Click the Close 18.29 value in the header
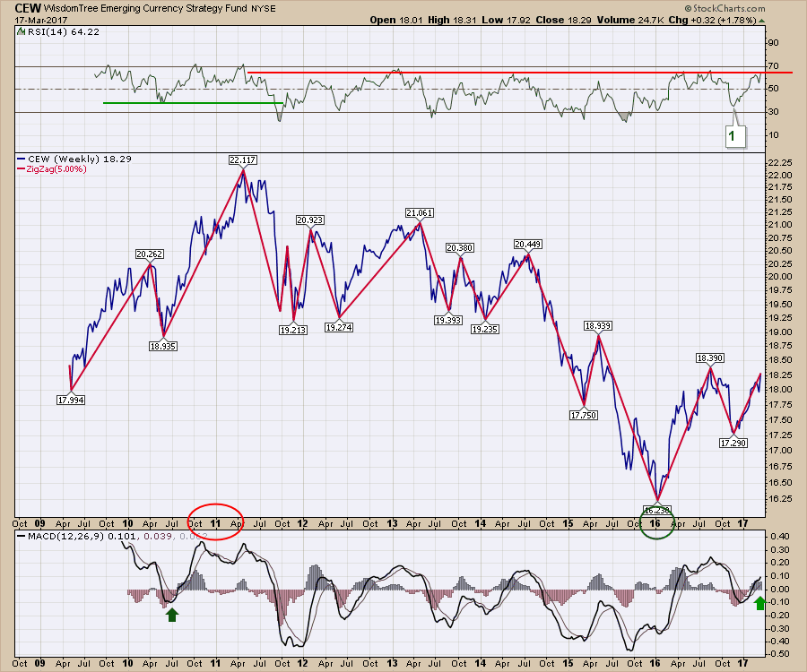This screenshot has width=807, height=672. [x=564, y=21]
